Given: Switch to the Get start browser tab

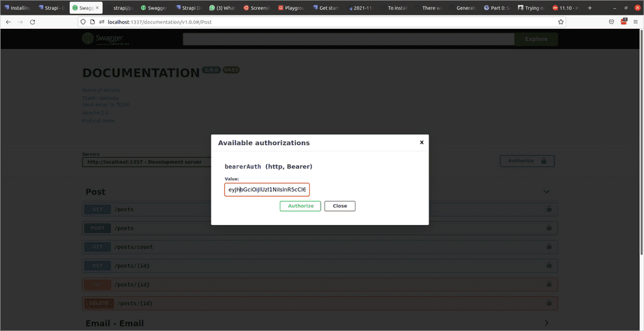Looking at the screenshot, I should click(326, 8).
